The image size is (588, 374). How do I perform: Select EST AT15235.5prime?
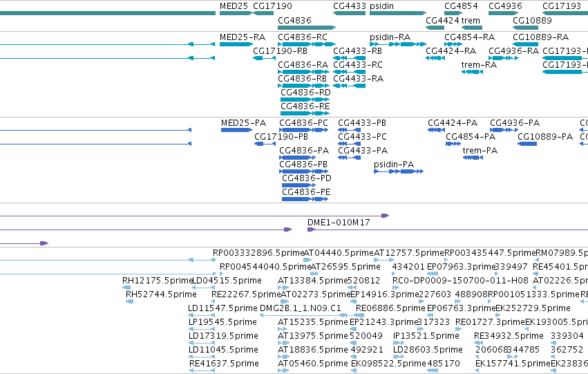312,322
